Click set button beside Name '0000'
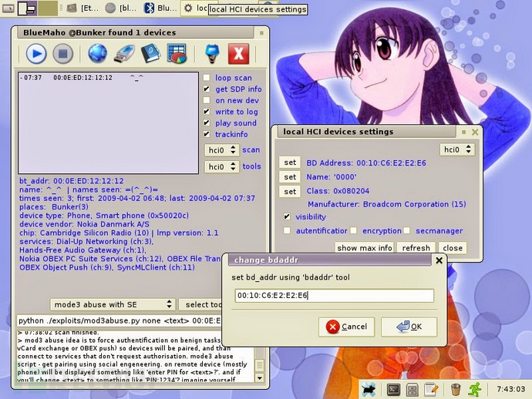 290,177
